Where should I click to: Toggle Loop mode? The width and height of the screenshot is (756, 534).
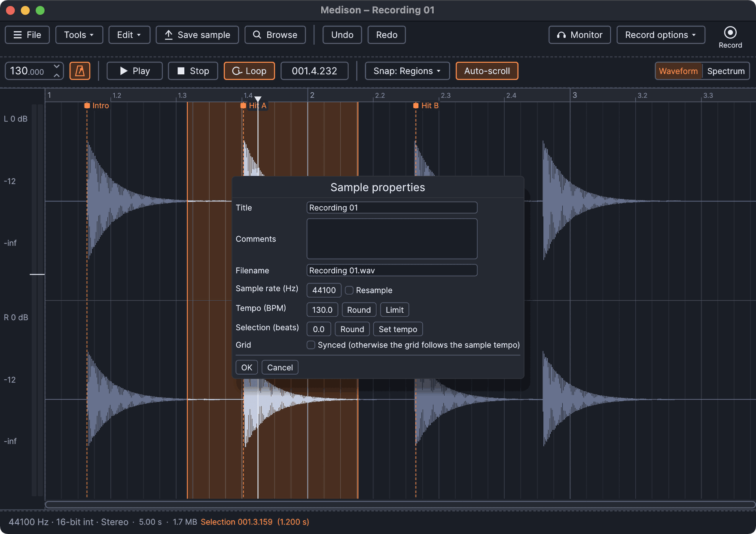tap(249, 71)
